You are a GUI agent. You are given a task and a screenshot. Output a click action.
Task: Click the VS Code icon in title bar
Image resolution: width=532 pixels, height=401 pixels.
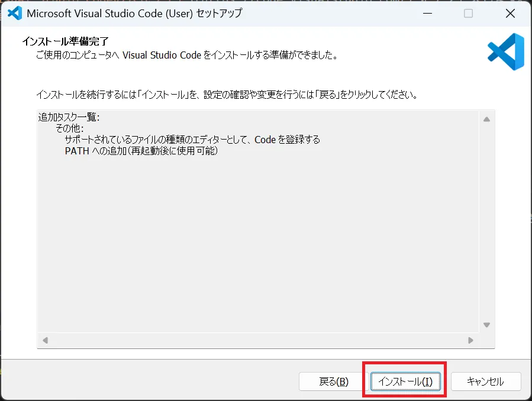pos(15,13)
